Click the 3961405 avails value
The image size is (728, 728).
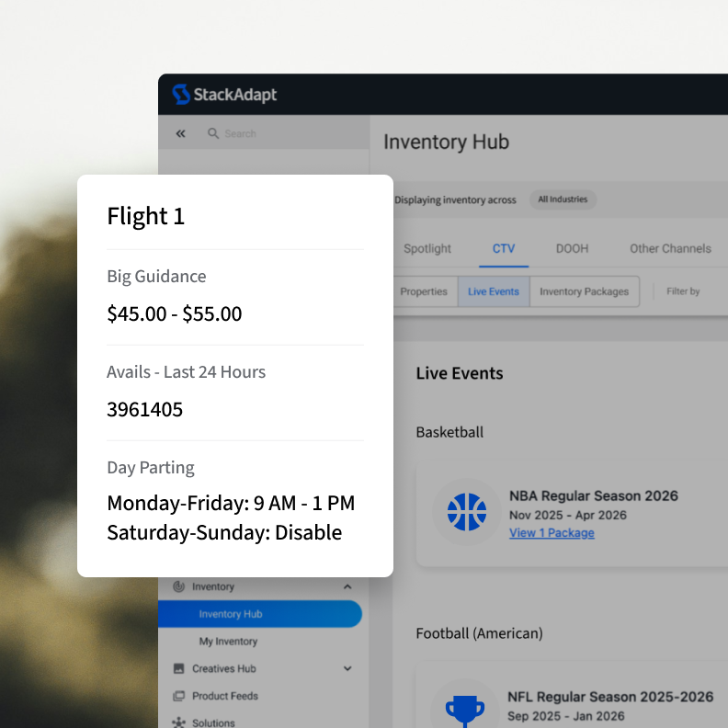145,410
